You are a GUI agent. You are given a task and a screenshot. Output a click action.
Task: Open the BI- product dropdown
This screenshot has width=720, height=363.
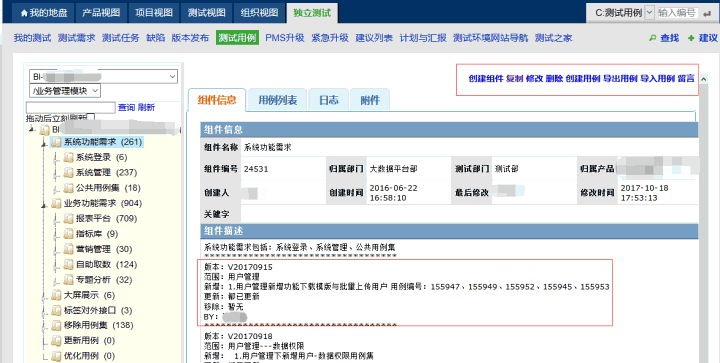(x=103, y=77)
